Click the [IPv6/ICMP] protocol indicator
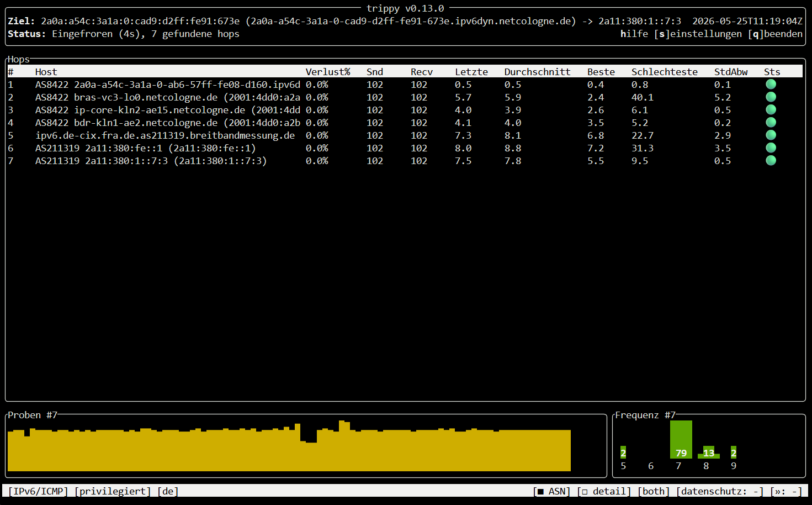The height and width of the screenshot is (505, 812). click(x=38, y=491)
